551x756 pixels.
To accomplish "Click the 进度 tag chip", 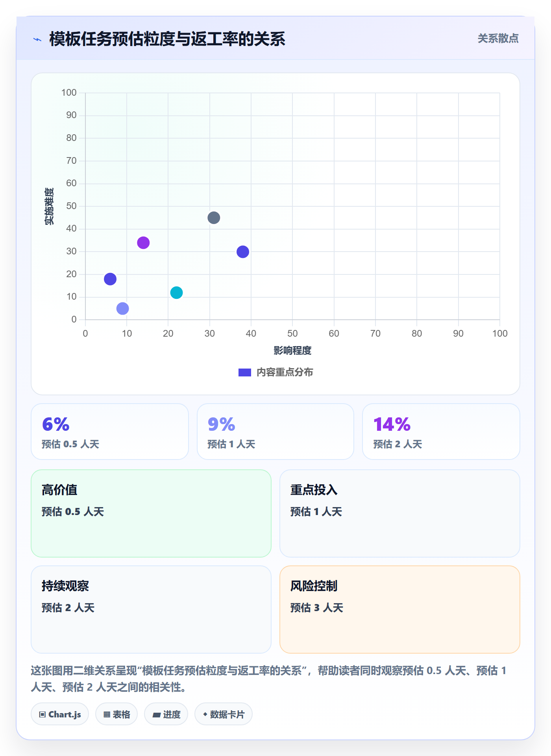I will coord(166,714).
